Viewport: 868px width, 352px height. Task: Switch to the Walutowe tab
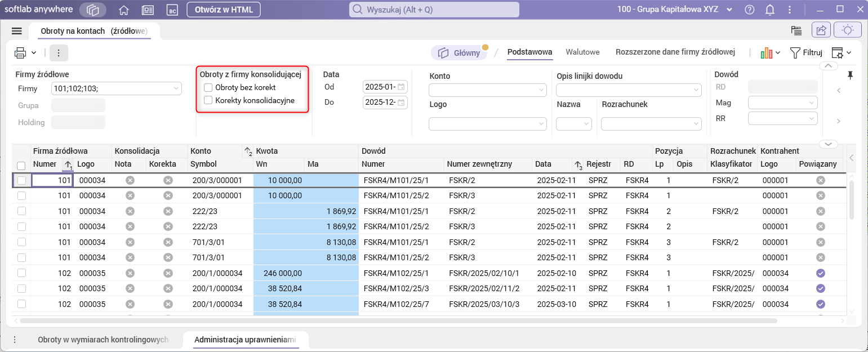[582, 52]
